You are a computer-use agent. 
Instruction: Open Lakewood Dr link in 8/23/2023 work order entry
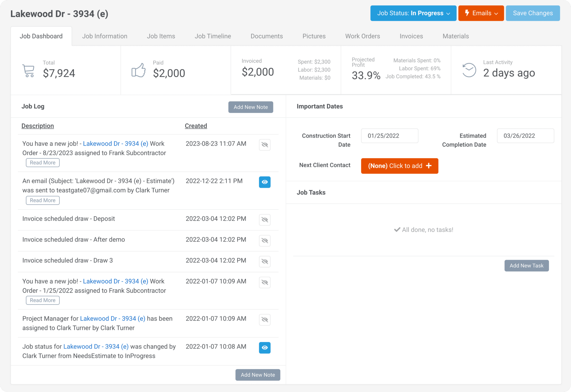pyautogui.click(x=115, y=144)
